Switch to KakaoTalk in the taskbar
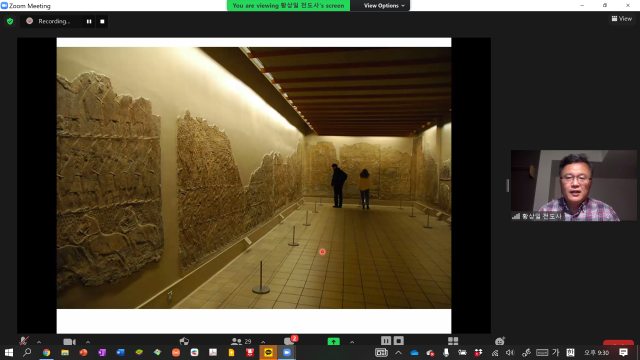Image resolution: width=640 pixels, height=360 pixels. tap(268, 352)
